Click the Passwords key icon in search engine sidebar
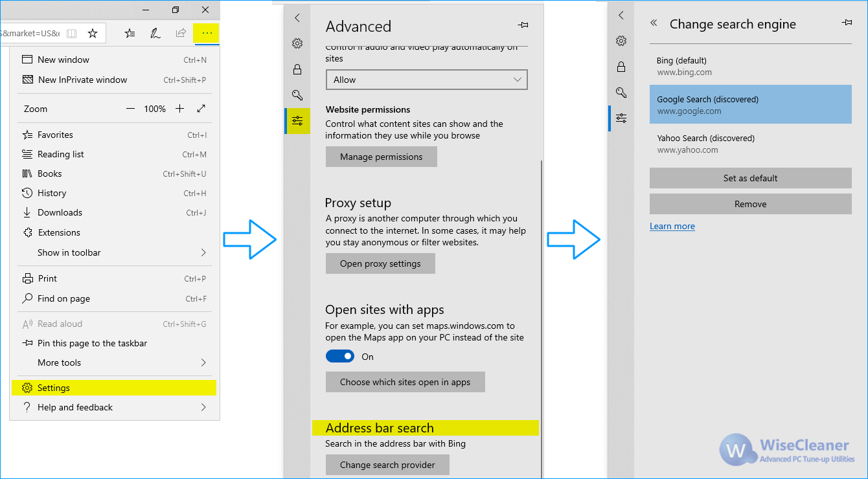 click(x=621, y=92)
